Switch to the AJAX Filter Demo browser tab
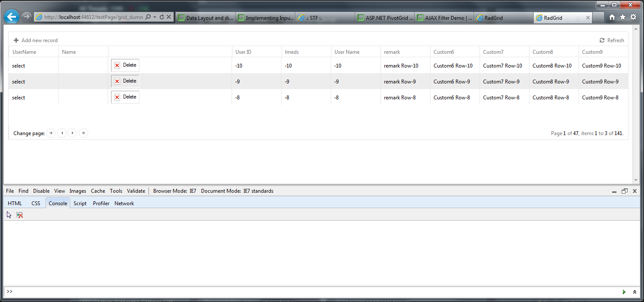This screenshot has height=302, width=644. point(445,18)
